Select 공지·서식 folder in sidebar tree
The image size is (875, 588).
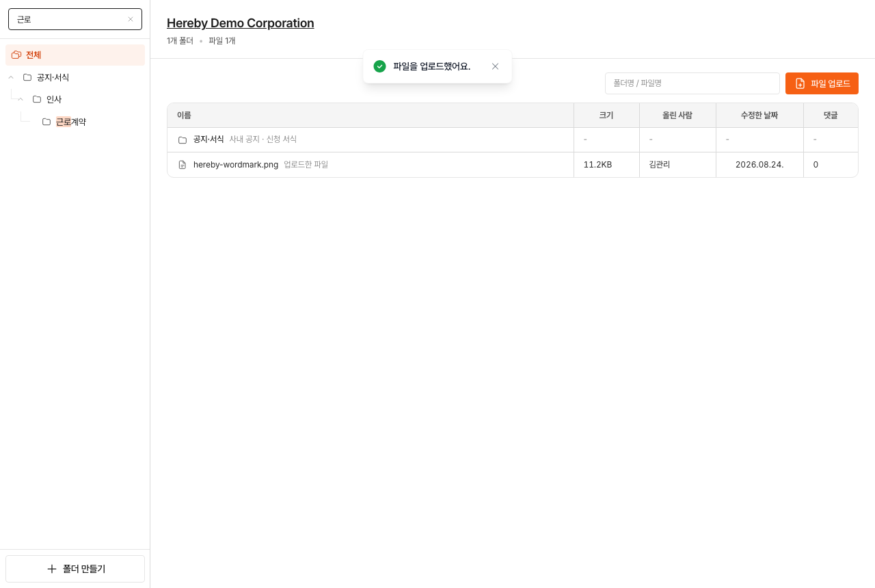[53, 77]
